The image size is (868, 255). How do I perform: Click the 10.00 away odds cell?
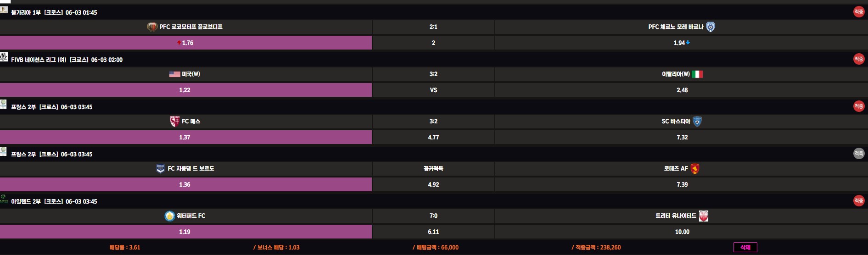click(682, 232)
